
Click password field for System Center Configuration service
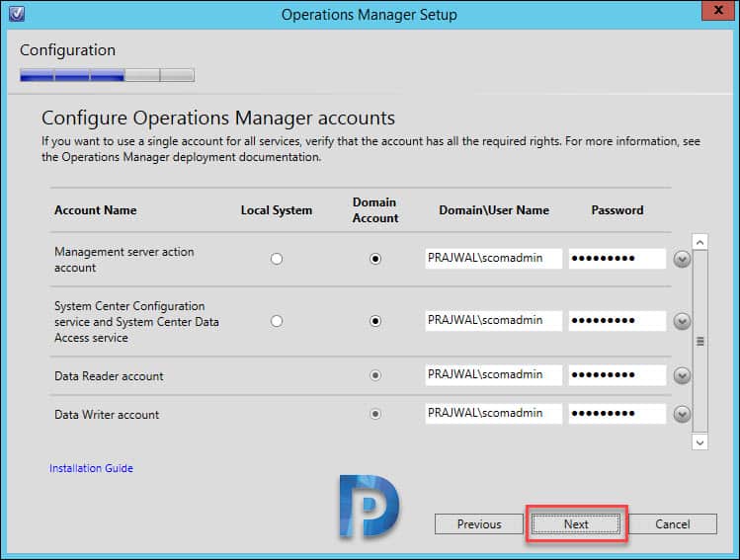(x=617, y=321)
